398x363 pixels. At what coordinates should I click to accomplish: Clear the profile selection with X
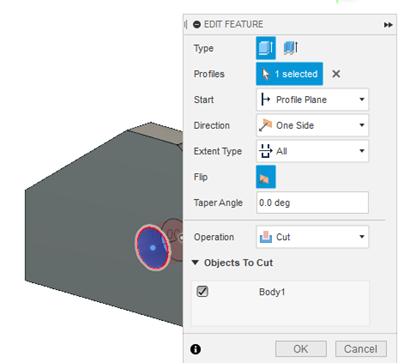[336, 74]
